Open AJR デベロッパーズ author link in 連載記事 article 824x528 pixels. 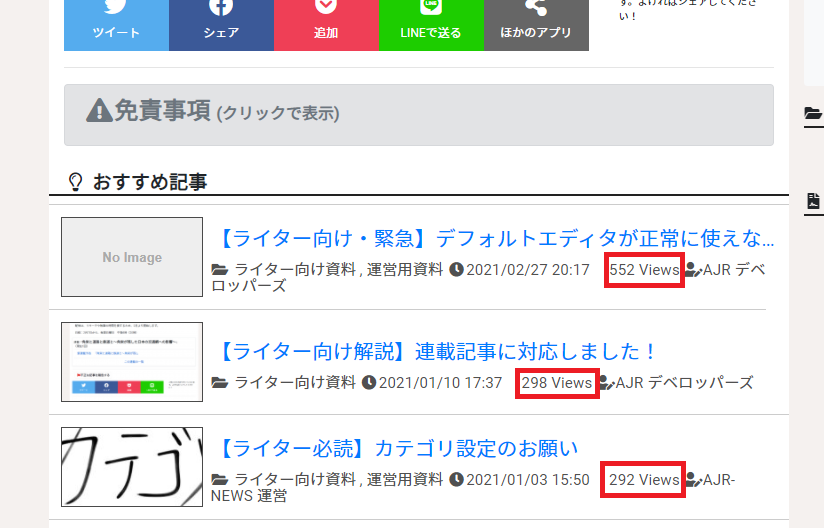pyautogui.click(x=684, y=383)
